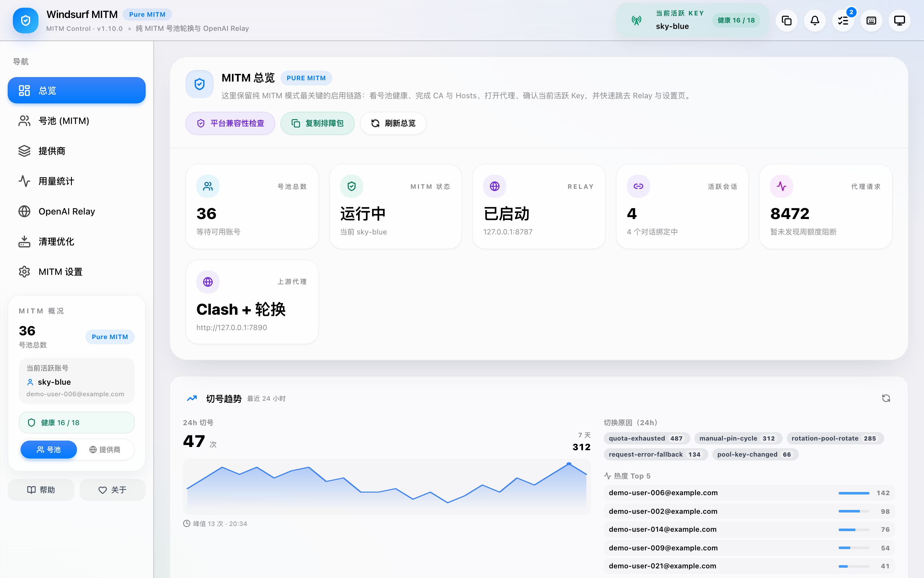Click the 清理优化 drive icon
Viewport: 924px width, 578px height.
pos(24,241)
